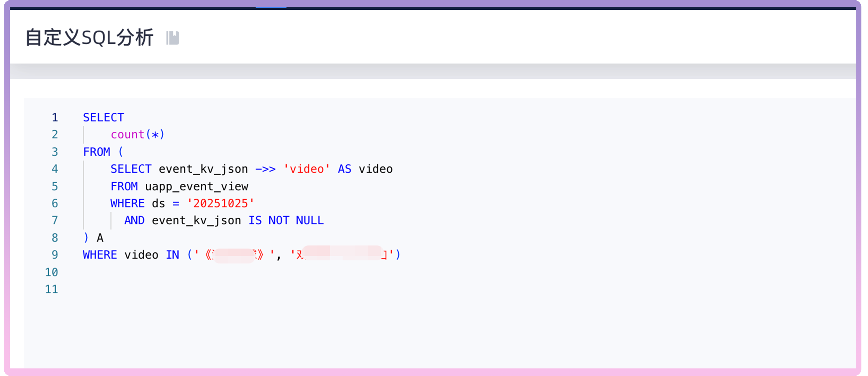The width and height of the screenshot is (868, 376).
Task: Click the IN keyword on line 9
Action: [x=172, y=255]
